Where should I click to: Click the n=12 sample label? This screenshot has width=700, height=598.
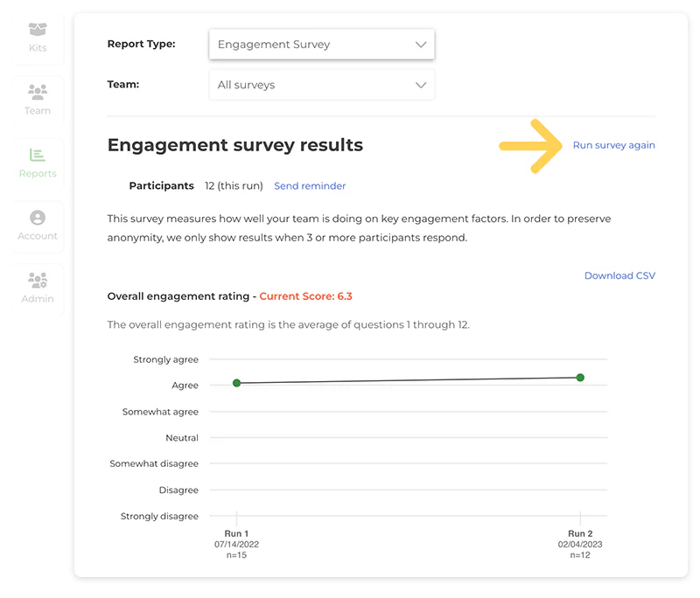point(580,555)
